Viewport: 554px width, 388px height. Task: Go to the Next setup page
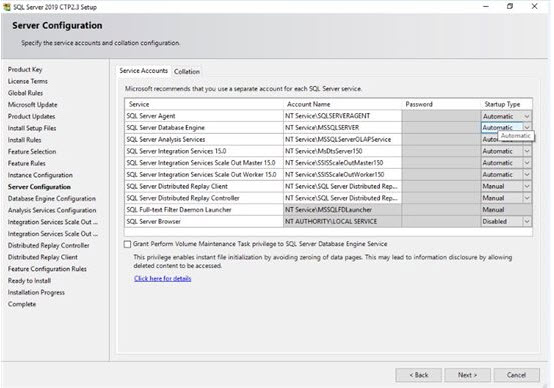[467, 375]
